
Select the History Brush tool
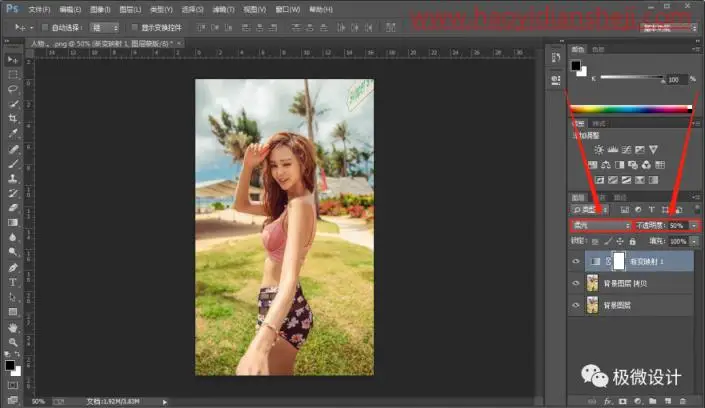coord(13,193)
